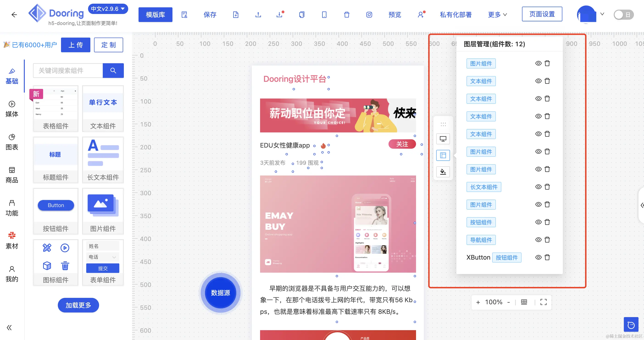This screenshot has width=644, height=340.
Task: Click the copy pages icon in toolbar
Action: click(x=302, y=15)
